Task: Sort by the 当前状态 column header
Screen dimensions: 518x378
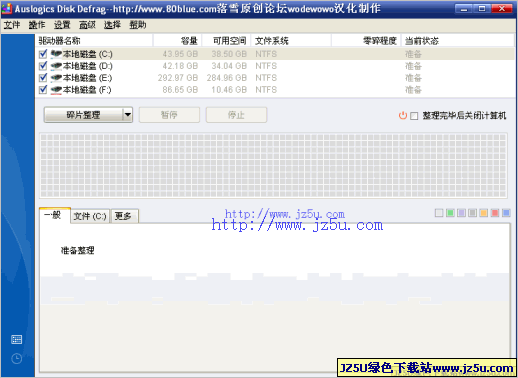Action: pyautogui.click(x=457, y=41)
